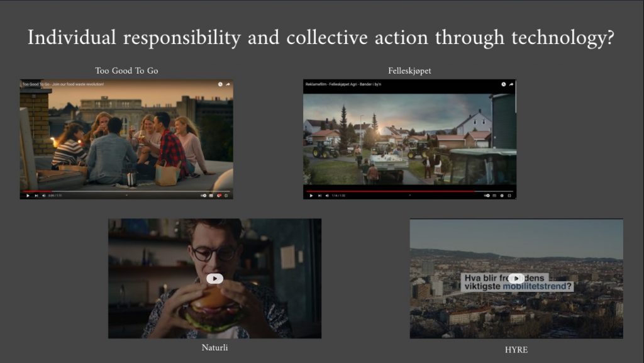Play the Naturli burger video
The width and height of the screenshot is (644, 363).
click(x=214, y=279)
